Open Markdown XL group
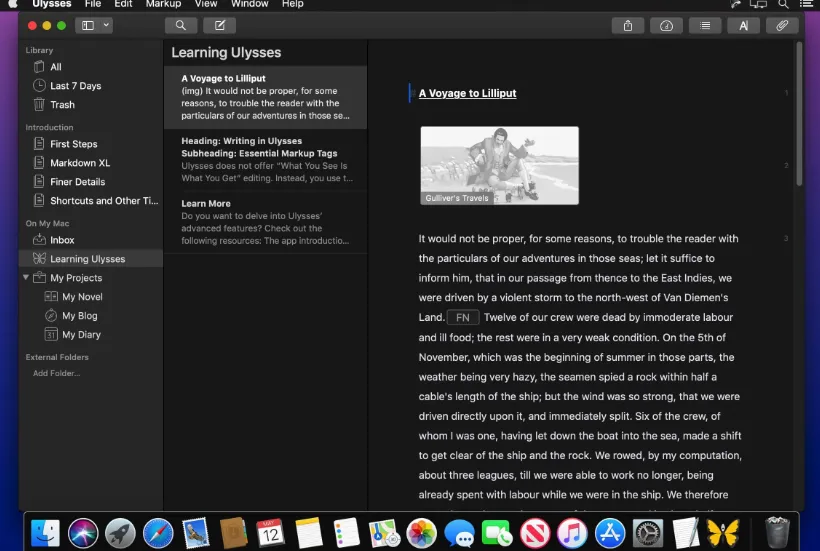The height and width of the screenshot is (551, 820). (90, 163)
